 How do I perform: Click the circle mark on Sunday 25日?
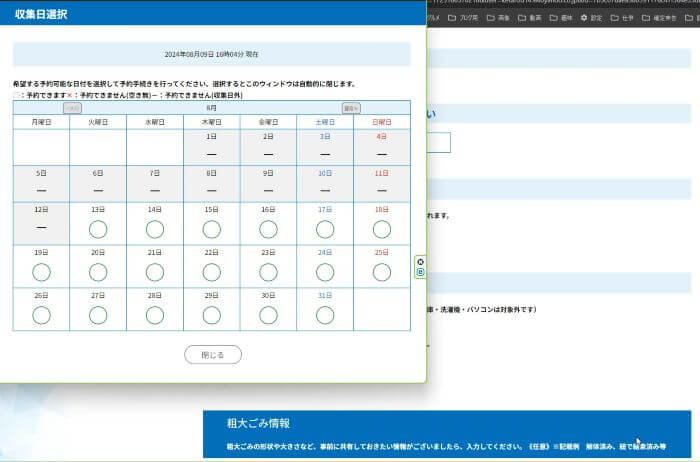pyautogui.click(x=382, y=272)
